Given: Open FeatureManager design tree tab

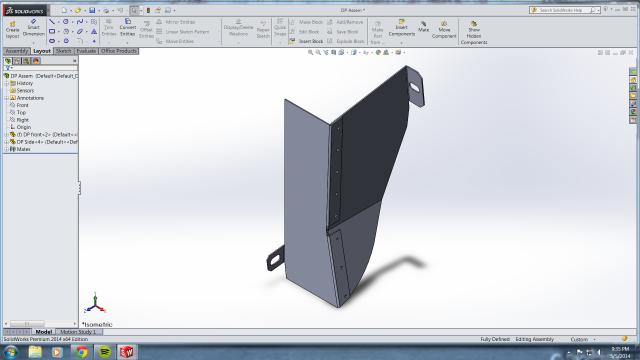Looking at the screenshot, I should [x=8, y=61].
